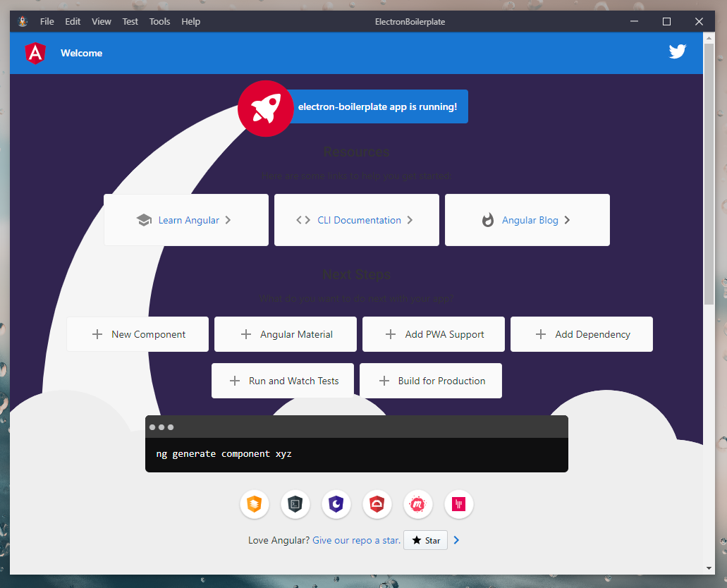Click the Angular shield logo
727x588 pixels.
pos(35,53)
